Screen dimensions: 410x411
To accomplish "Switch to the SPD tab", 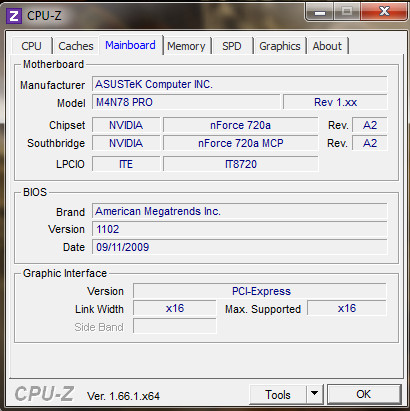I will point(232,46).
